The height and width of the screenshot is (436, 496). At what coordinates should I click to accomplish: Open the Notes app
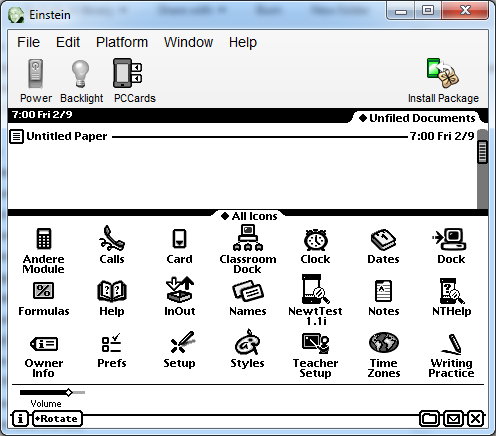click(x=383, y=299)
